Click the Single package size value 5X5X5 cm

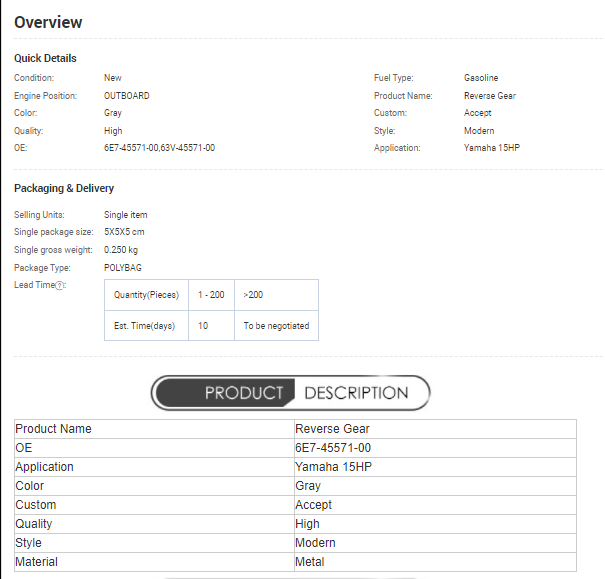124,232
